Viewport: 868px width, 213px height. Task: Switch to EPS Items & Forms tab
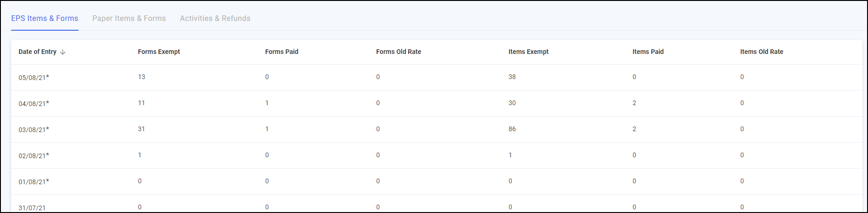(45, 19)
